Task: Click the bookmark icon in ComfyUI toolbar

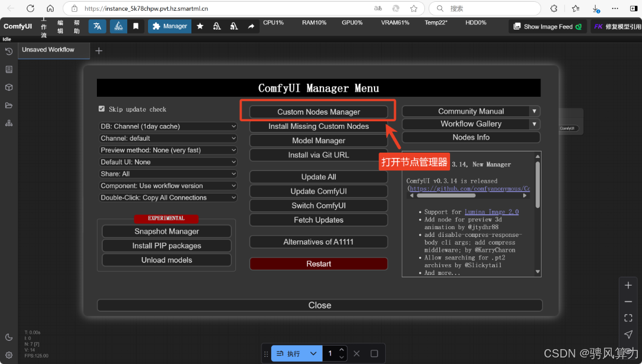Action: pos(136,26)
